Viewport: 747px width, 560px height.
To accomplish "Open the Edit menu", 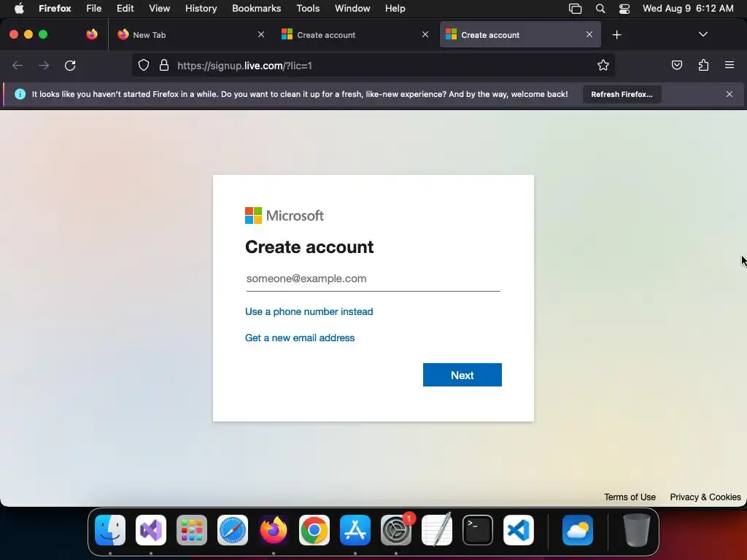I will pyautogui.click(x=125, y=8).
